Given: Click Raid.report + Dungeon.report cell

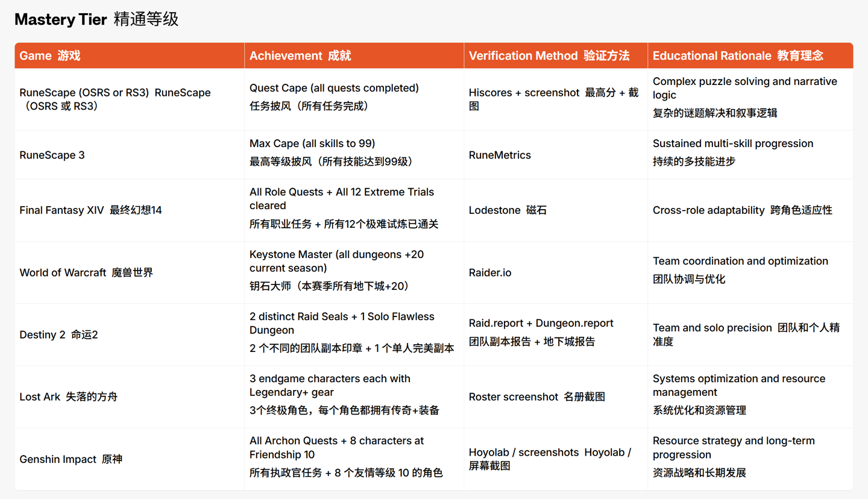Looking at the screenshot, I should tap(556, 334).
